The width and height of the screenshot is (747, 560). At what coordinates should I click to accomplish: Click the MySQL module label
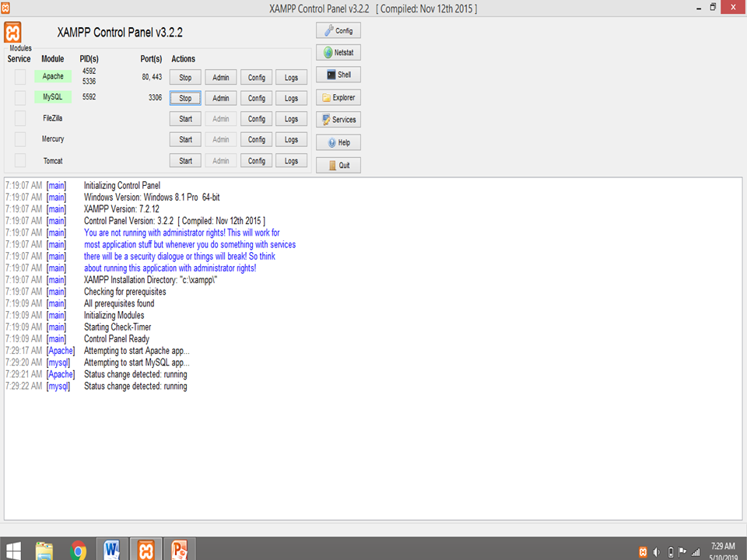[53, 96]
